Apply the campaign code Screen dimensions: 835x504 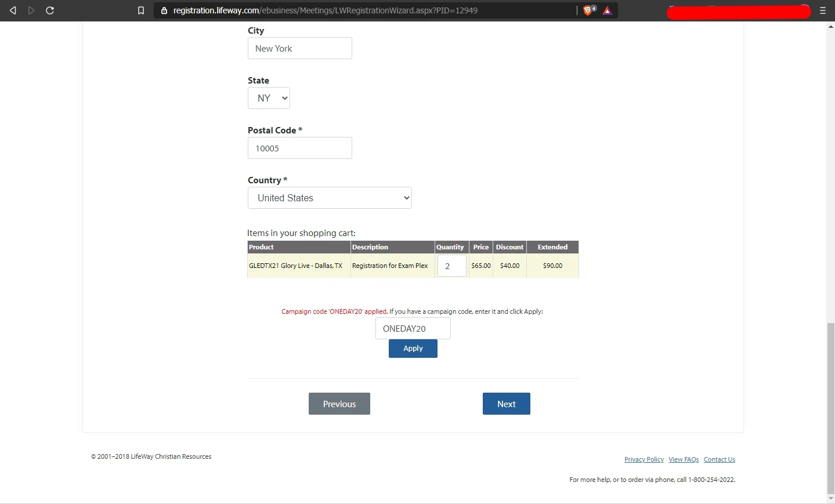(x=413, y=349)
